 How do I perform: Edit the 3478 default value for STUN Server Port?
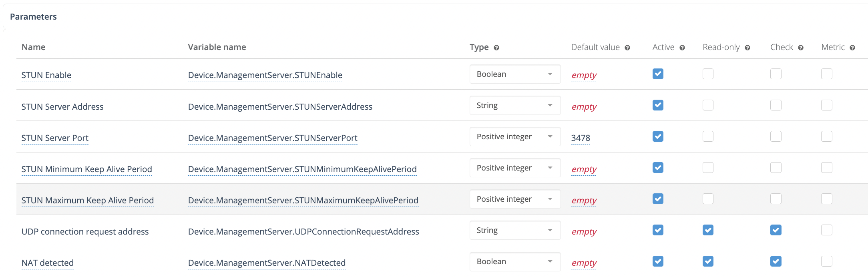[x=580, y=137]
